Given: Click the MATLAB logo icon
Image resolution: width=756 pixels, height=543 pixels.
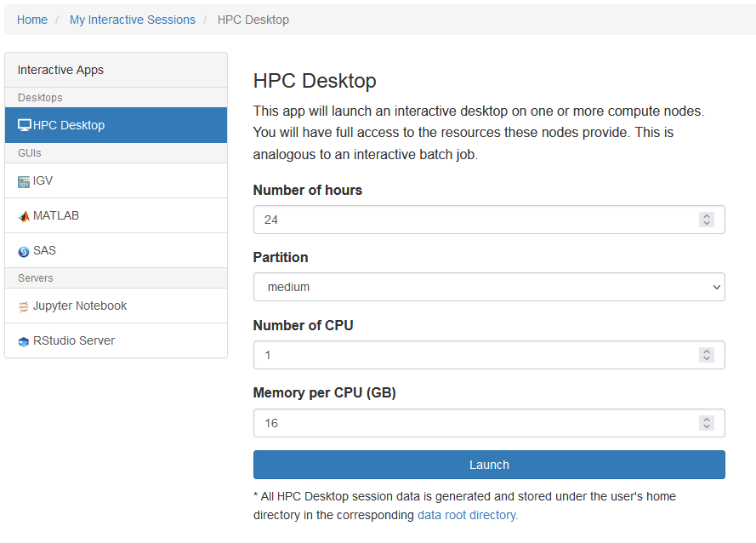Looking at the screenshot, I should (24, 216).
